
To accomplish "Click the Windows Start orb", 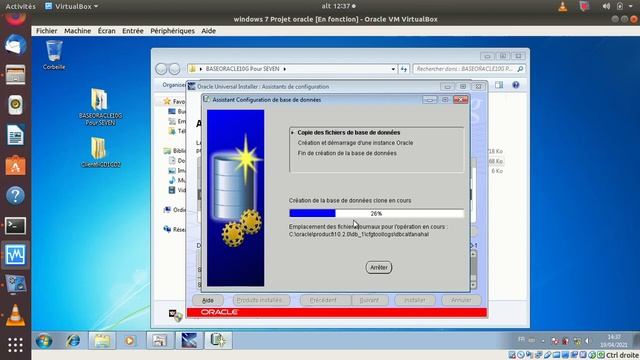I will click(44, 340).
